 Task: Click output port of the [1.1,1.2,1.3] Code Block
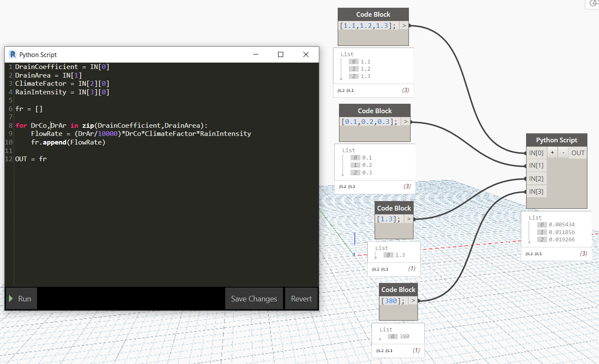404,26
